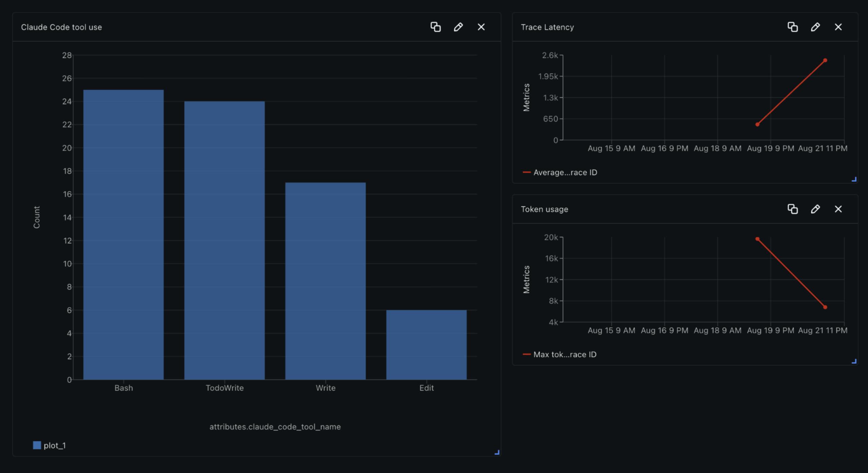Duplicate the Token usage panel
Image resolution: width=868 pixels, height=473 pixels.
[792, 209]
